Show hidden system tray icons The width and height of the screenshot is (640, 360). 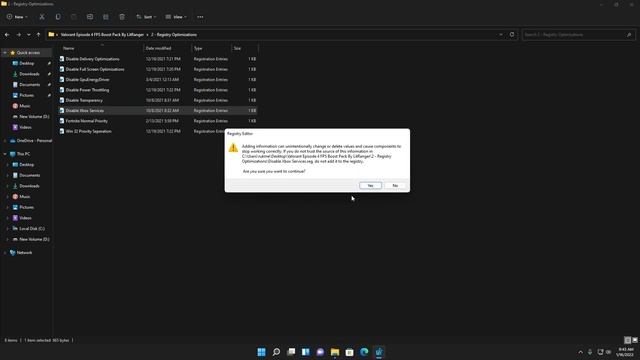tap(580, 352)
